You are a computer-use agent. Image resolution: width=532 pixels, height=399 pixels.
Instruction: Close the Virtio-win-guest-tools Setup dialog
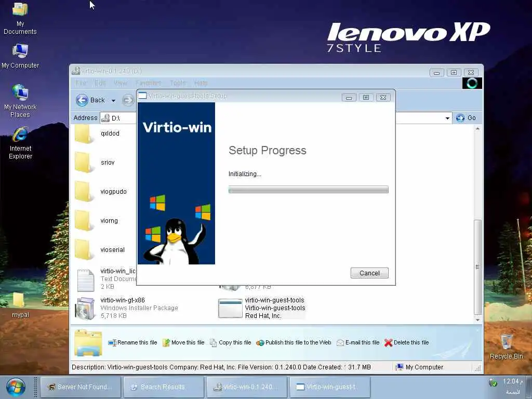[383, 98]
